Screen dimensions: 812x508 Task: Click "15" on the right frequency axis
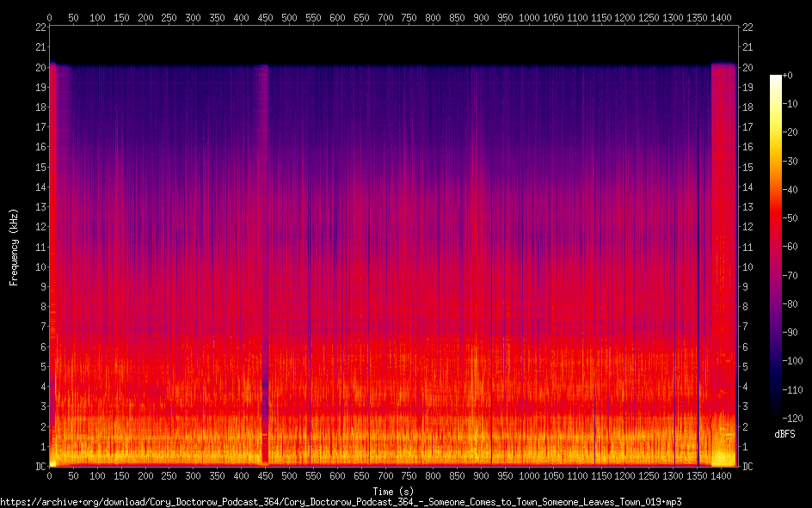coord(747,167)
